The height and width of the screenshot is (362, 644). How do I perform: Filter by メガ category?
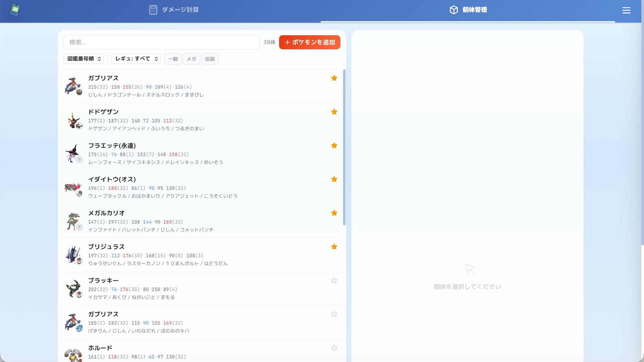[191, 59]
